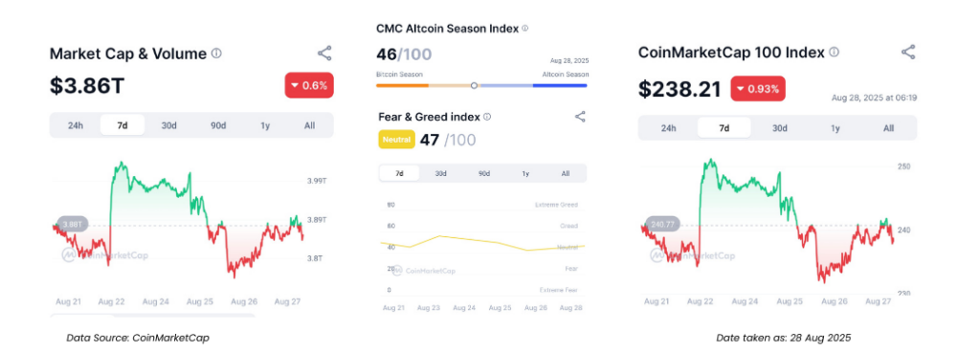Show 1y view of Market Cap chart

pos(265,125)
